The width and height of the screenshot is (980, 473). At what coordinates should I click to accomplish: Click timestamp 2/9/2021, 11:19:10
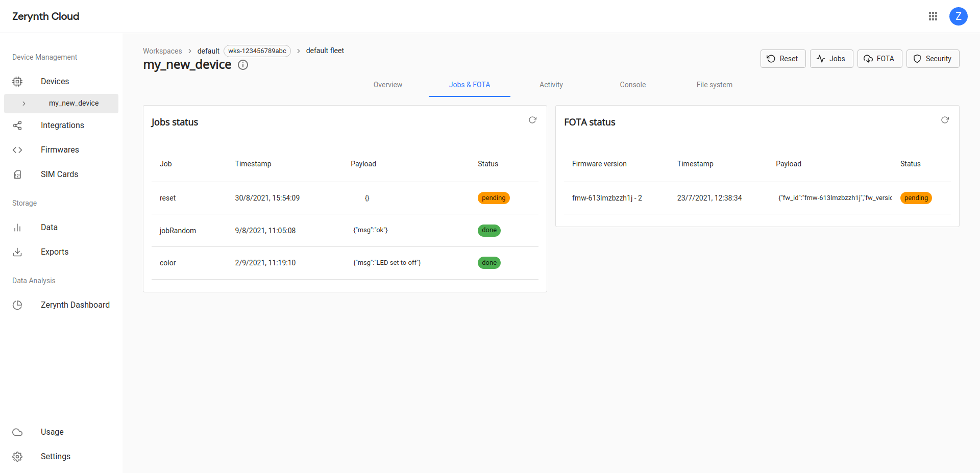click(265, 263)
